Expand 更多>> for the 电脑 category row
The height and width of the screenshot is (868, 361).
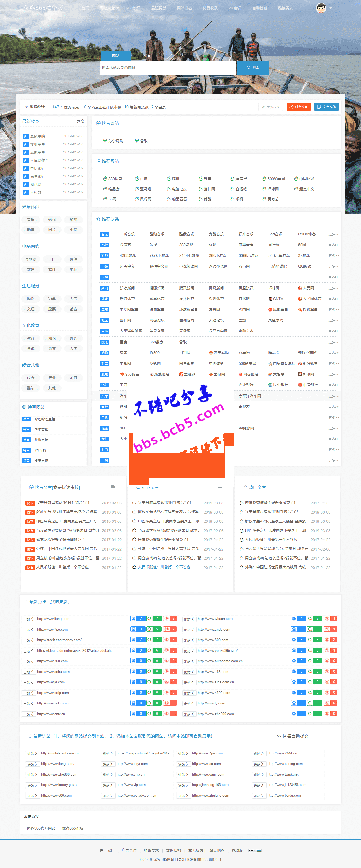click(333, 331)
